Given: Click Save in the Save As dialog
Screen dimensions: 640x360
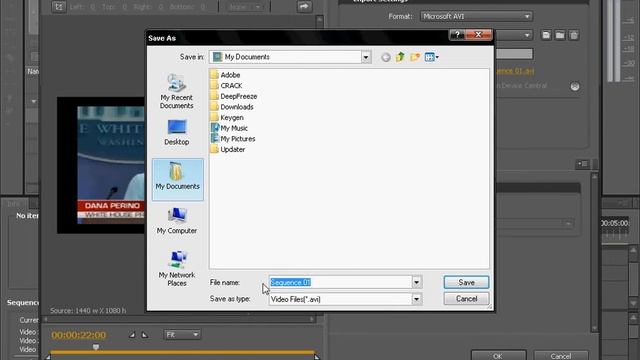Looking at the screenshot, I should coord(466,282).
